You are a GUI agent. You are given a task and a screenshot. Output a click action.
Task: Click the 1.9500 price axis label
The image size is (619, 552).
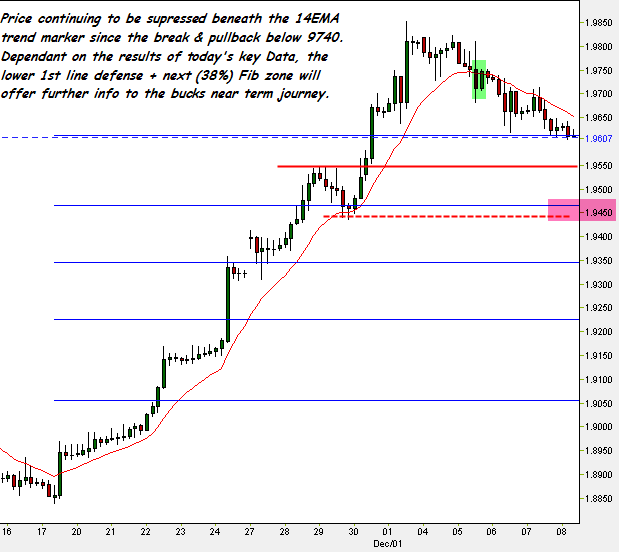(598, 190)
